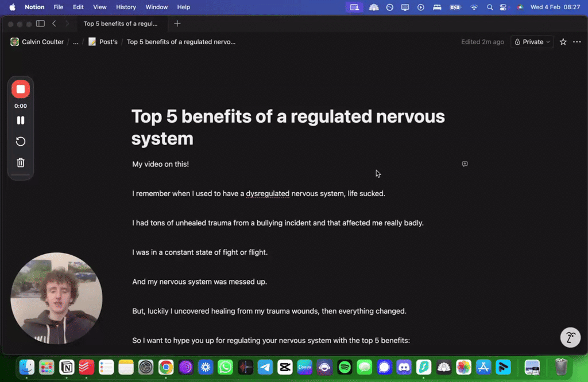Open the Private sharing dropdown

pos(532,41)
